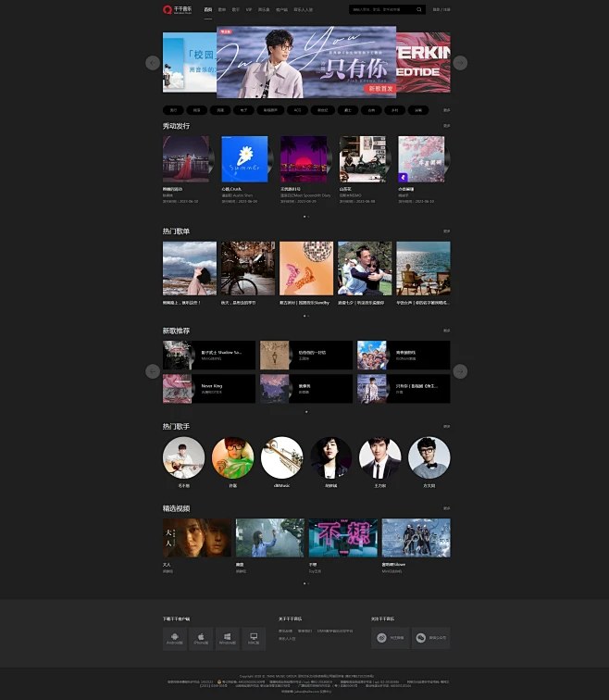Show next page of 新歌推荐 songs
This screenshot has width=609, height=700.
coord(460,371)
